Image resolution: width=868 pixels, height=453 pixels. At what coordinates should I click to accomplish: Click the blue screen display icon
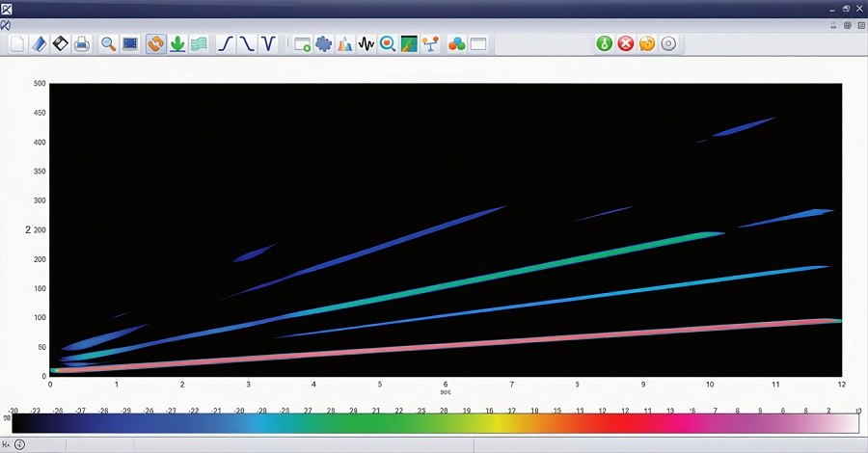click(x=130, y=43)
